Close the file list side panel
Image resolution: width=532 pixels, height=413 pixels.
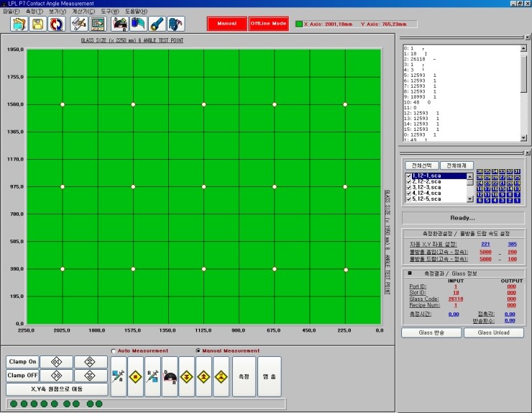(x=528, y=153)
